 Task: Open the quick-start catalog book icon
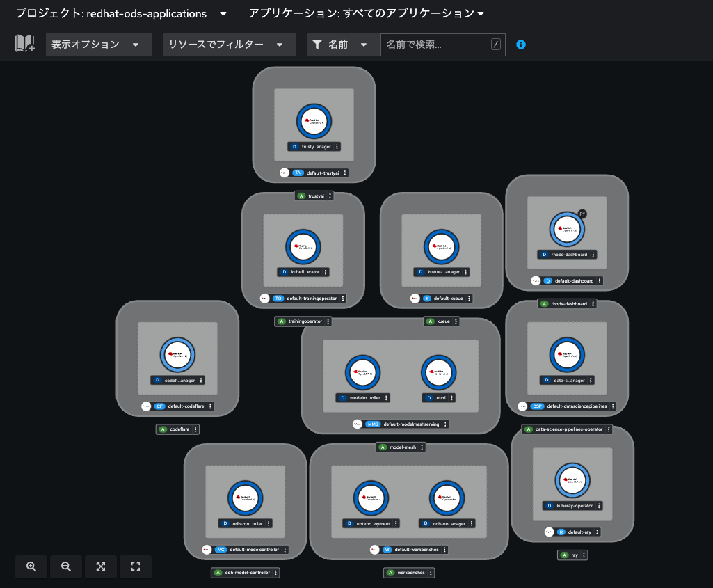click(25, 44)
